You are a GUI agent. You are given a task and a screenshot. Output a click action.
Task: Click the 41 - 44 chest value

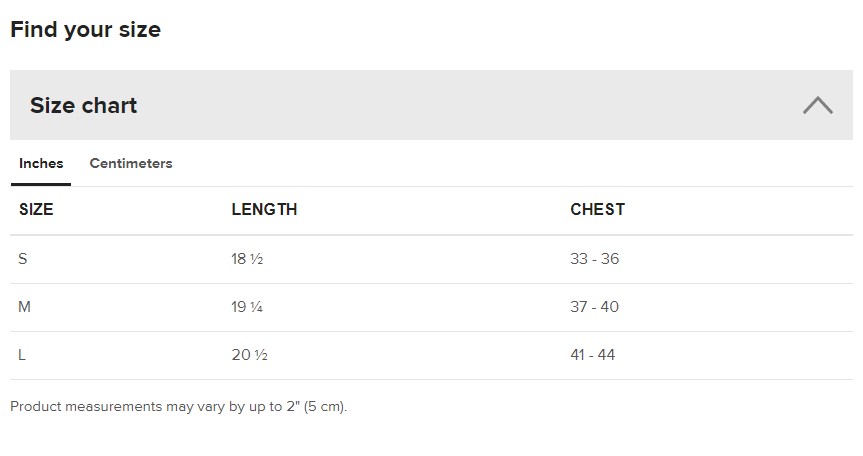[x=593, y=355]
